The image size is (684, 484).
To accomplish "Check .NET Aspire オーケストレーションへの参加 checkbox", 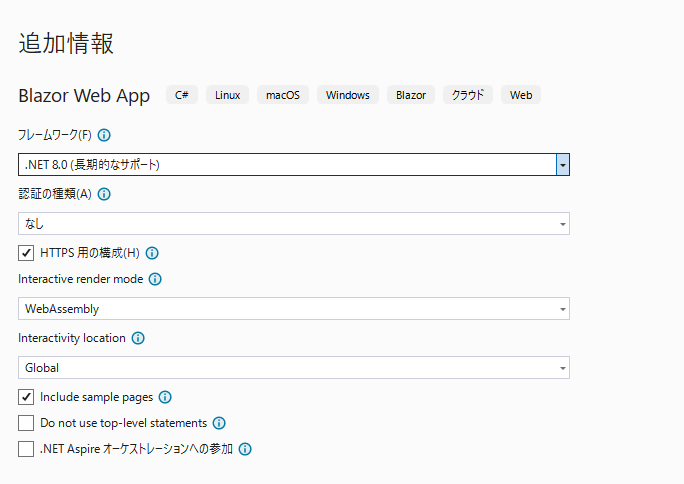I will click(x=26, y=449).
